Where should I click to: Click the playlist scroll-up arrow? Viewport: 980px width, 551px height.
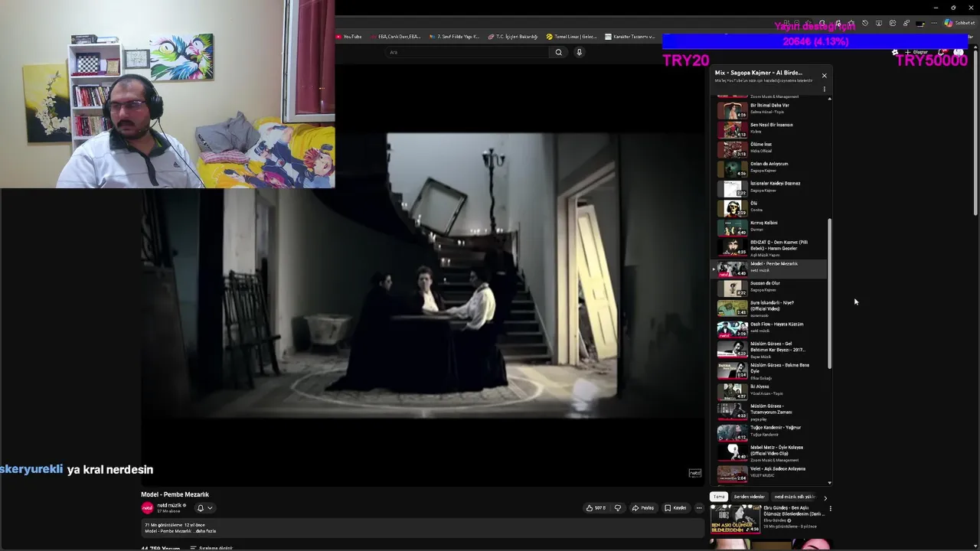830,99
